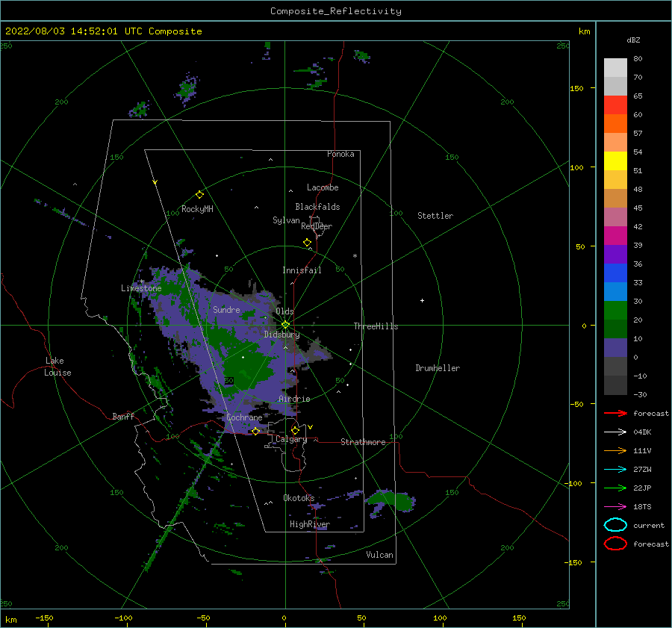Click the Vulcan city label

pyautogui.click(x=379, y=555)
